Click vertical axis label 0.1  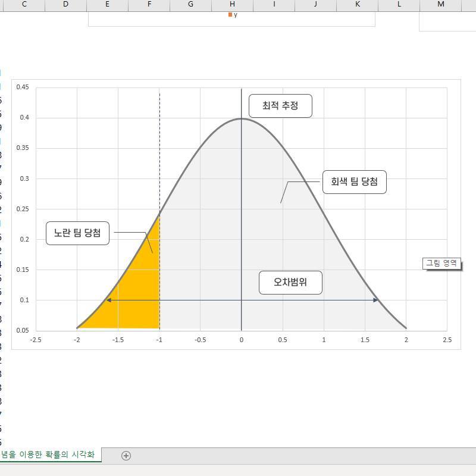24,300
